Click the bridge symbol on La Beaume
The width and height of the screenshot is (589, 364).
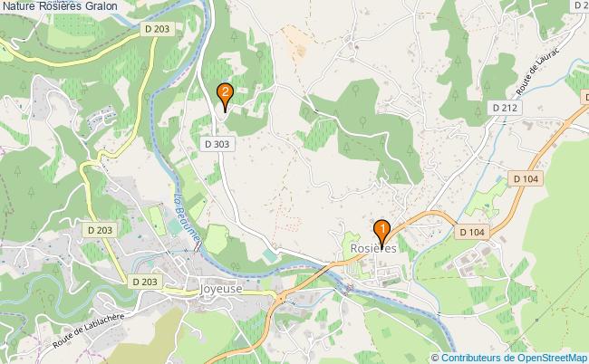[197, 247]
